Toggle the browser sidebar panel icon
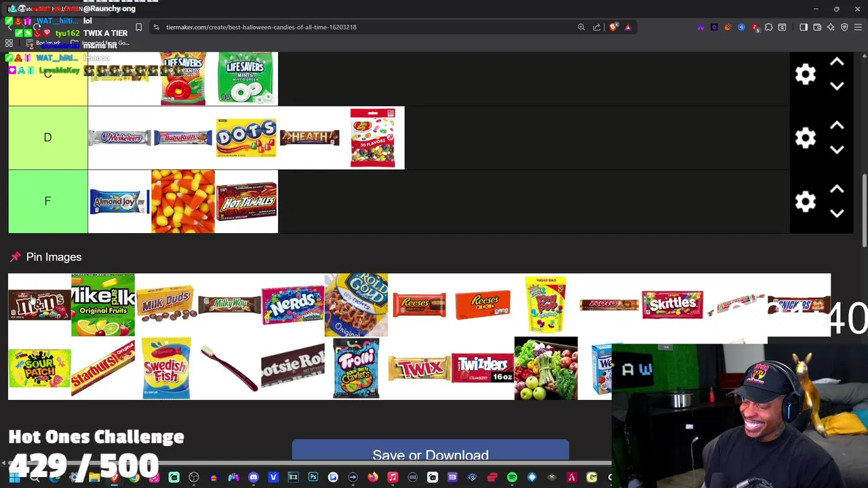Screen dimensions: 868x488 pyautogui.click(x=804, y=27)
